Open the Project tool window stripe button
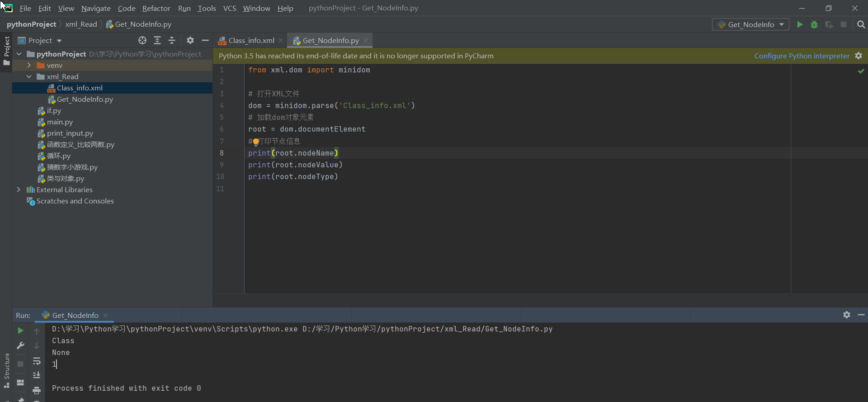Screen dimensions: 868x402 pos(6,51)
